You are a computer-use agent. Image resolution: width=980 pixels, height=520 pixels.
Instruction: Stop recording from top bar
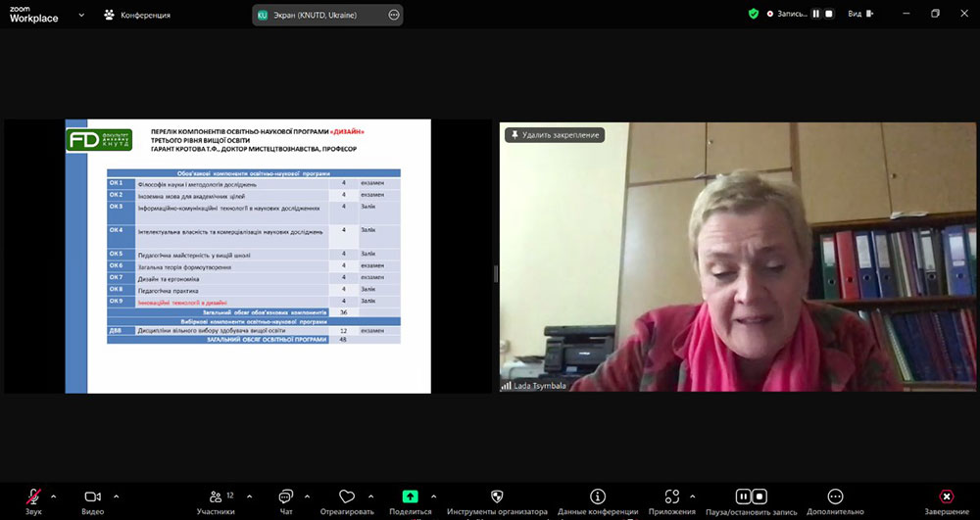829,14
